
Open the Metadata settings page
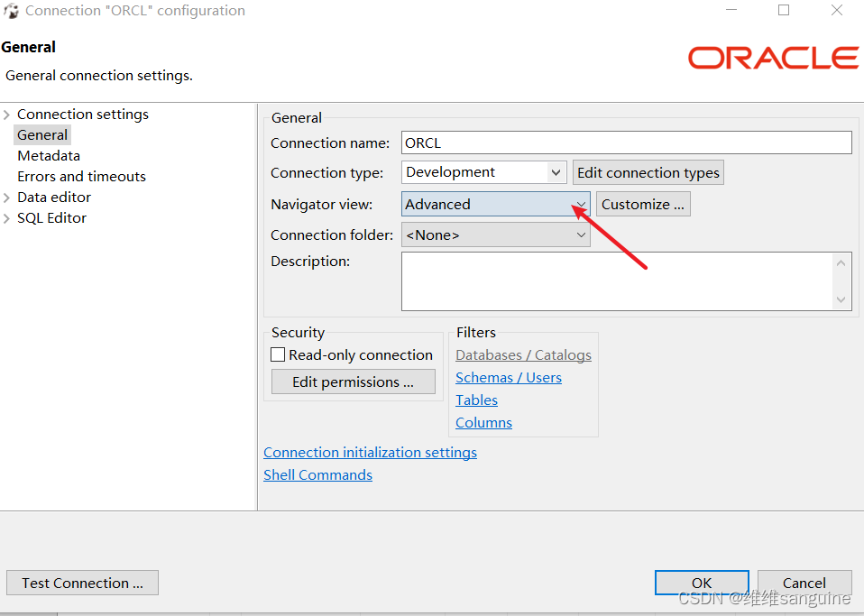tap(49, 156)
